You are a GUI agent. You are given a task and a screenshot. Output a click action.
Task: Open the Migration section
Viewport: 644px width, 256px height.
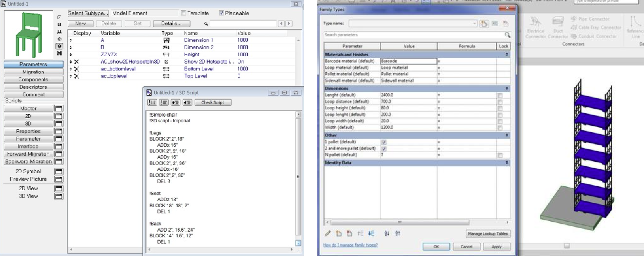(x=34, y=72)
